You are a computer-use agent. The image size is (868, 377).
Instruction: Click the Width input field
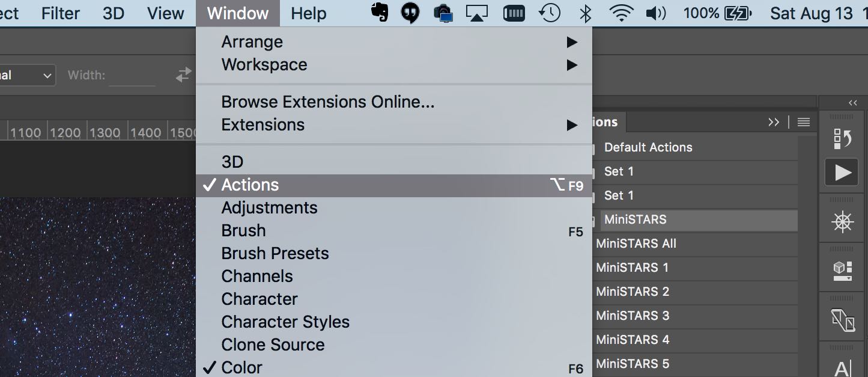(x=132, y=76)
